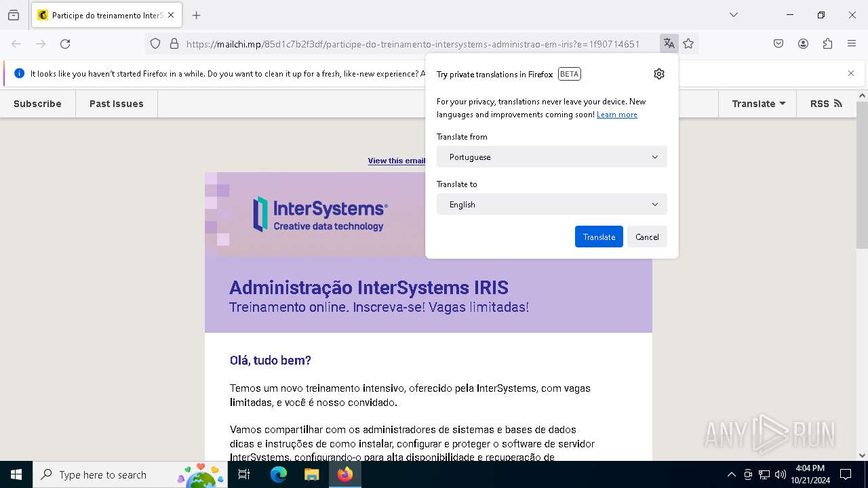Launch Microsoft Edge from taskbar

[x=279, y=474]
